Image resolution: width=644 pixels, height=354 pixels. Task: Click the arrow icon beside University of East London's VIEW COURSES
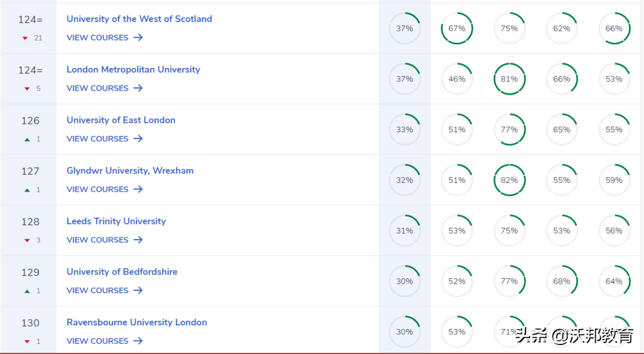point(138,139)
